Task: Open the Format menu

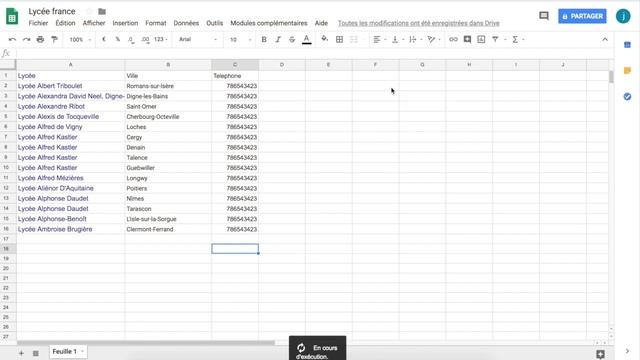Action: click(x=156, y=23)
